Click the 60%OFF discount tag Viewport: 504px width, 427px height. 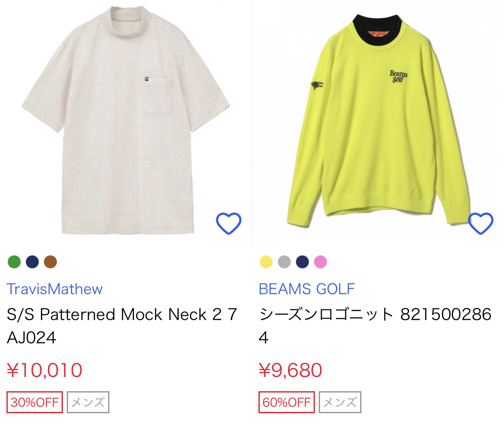coord(287,402)
